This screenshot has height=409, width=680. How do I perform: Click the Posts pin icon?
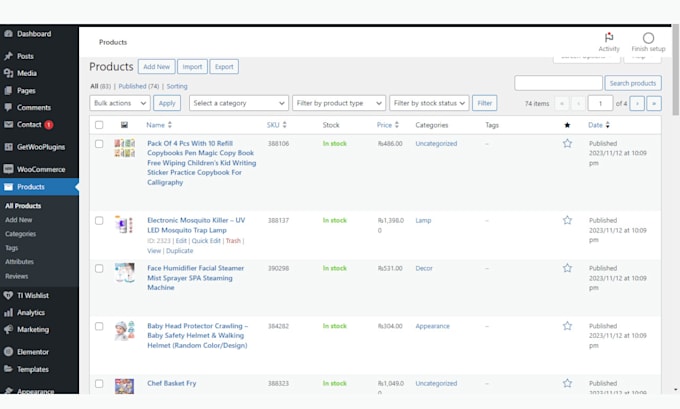(8, 56)
